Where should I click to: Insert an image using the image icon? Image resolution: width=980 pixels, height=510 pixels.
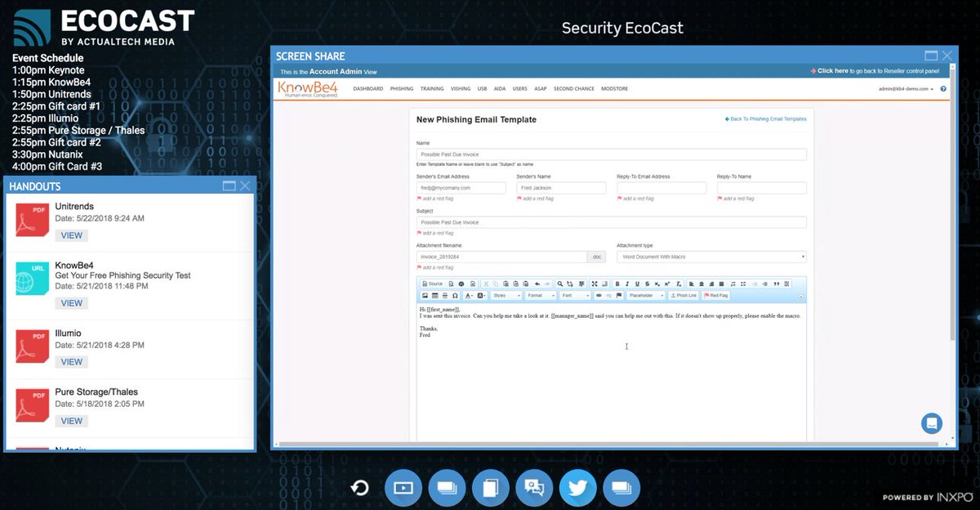pyautogui.click(x=425, y=295)
